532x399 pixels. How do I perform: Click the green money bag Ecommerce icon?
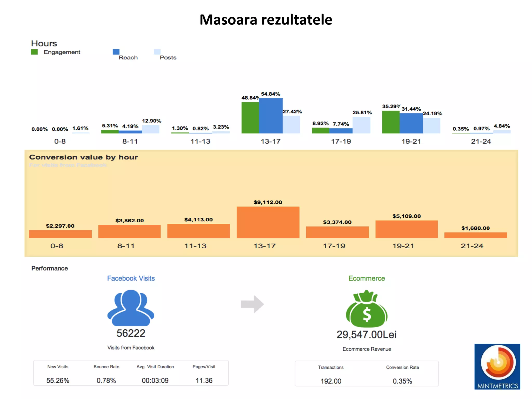(367, 310)
